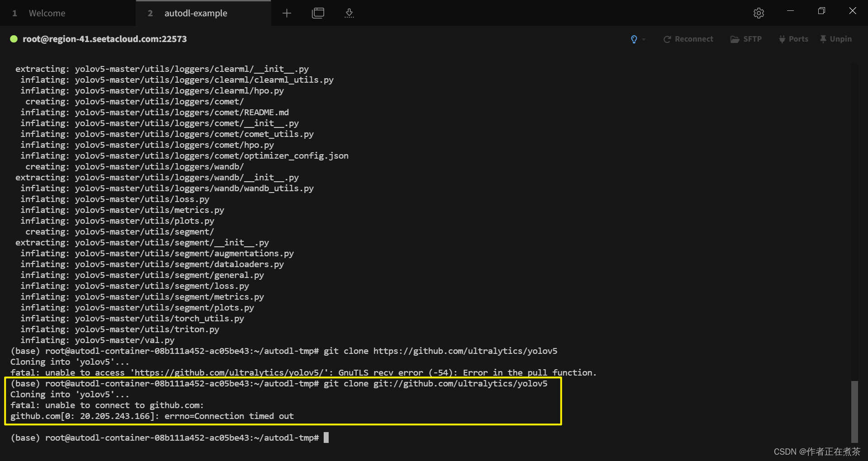
Task: Click line 'creating: yolov5-master/utils/loggers/wandb/'
Action: pos(135,167)
